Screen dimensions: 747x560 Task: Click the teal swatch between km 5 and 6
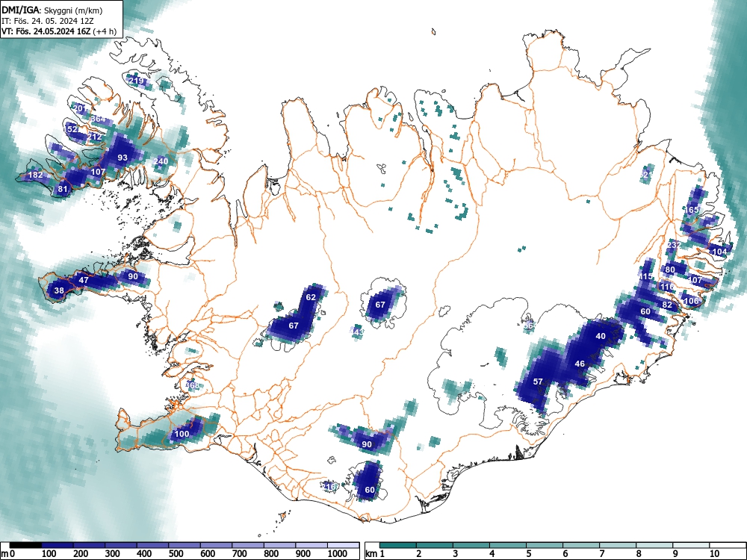coord(545,545)
